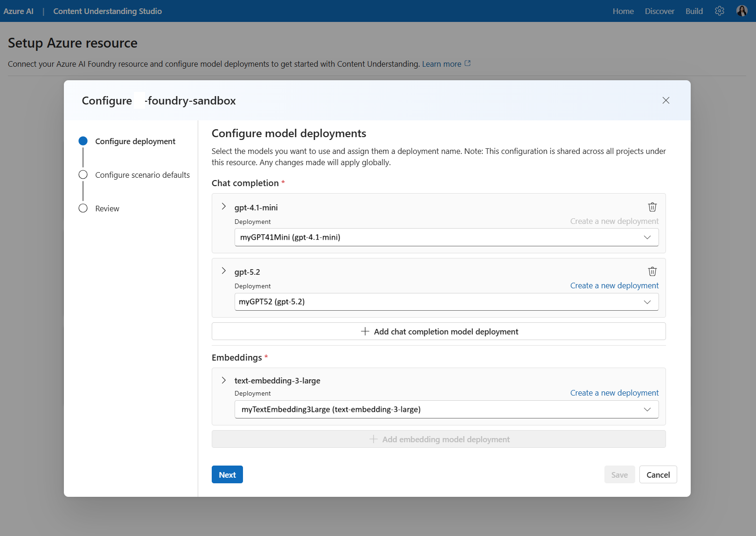Follow the Learn more link

coord(442,63)
